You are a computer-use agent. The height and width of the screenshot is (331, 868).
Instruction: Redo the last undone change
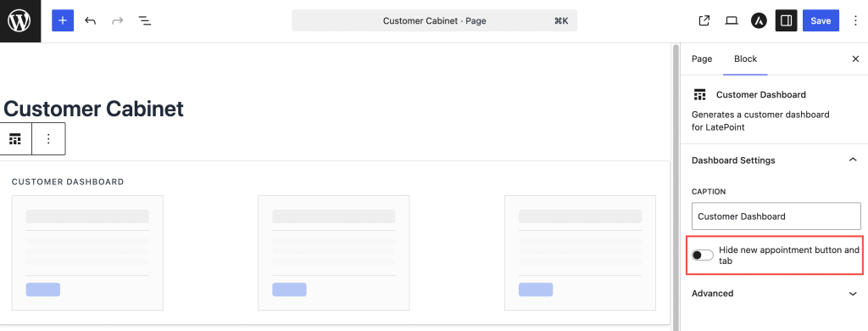click(x=117, y=20)
